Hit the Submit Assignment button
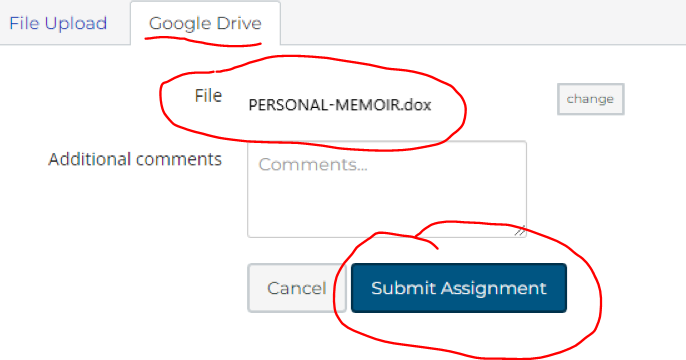Image resolution: width=686 pixels, height=360 pixels. (459, 288)
